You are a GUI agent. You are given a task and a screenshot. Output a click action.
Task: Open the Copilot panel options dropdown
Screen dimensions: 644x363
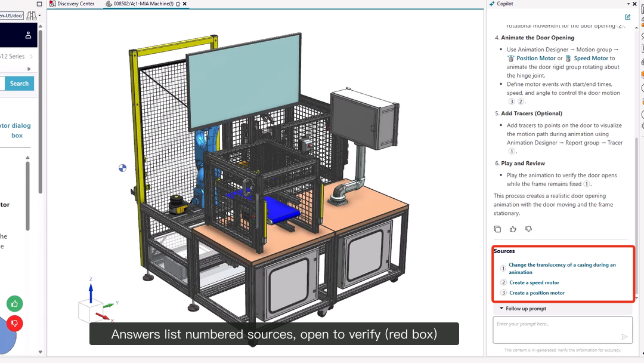click(628, 4)
